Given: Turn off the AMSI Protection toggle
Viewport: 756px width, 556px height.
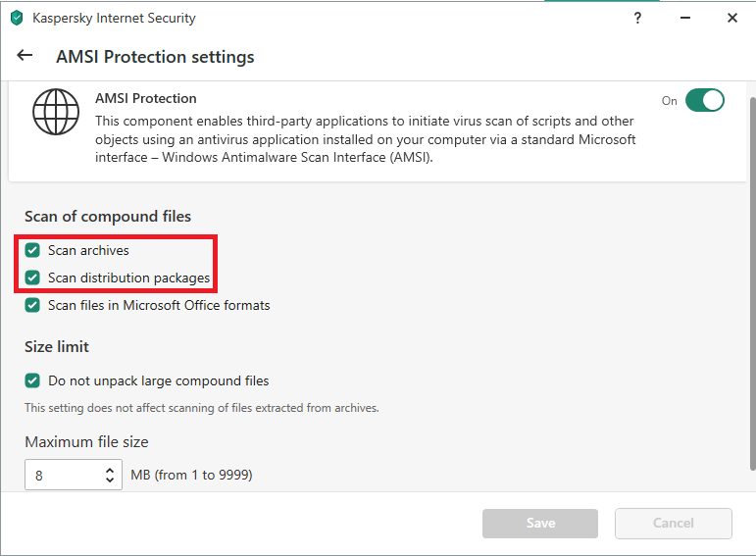Looking at the screenshot, I should (704, 100).
